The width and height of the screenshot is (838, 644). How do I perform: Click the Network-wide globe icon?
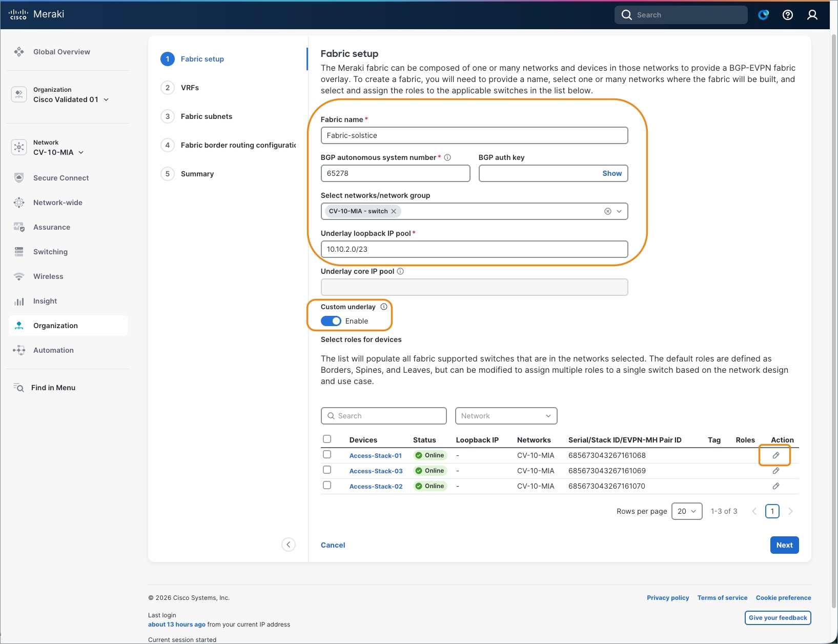pyautogui.click(x=19, y=203)
